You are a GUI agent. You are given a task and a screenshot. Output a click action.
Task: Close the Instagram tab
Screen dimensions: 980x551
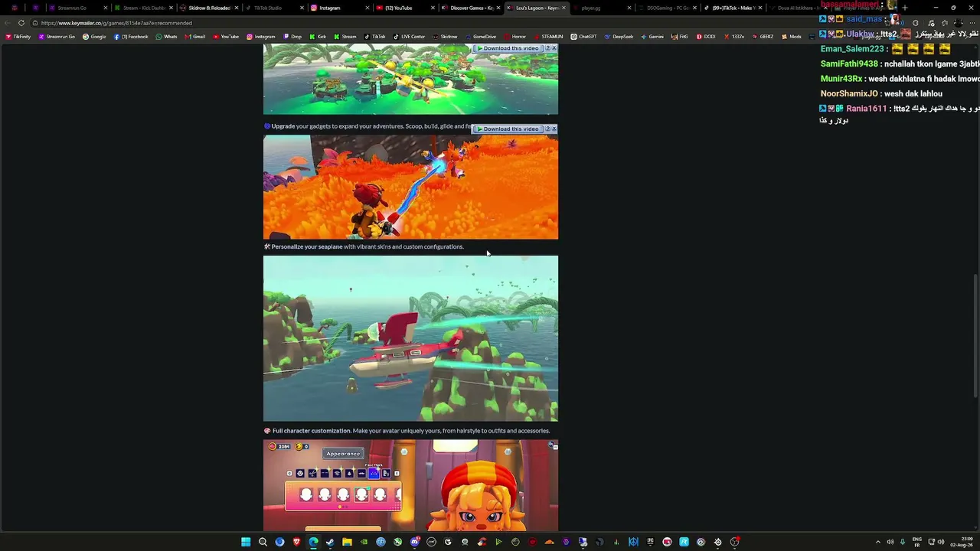(367, 8)
